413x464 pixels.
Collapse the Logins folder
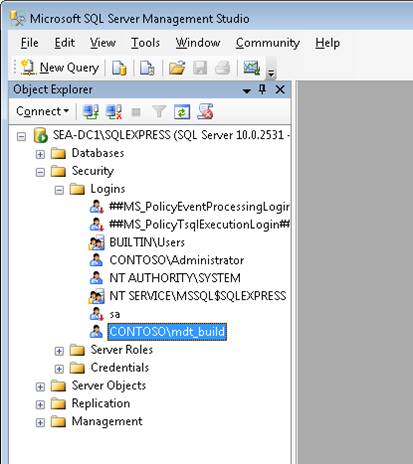click(59, 190)
